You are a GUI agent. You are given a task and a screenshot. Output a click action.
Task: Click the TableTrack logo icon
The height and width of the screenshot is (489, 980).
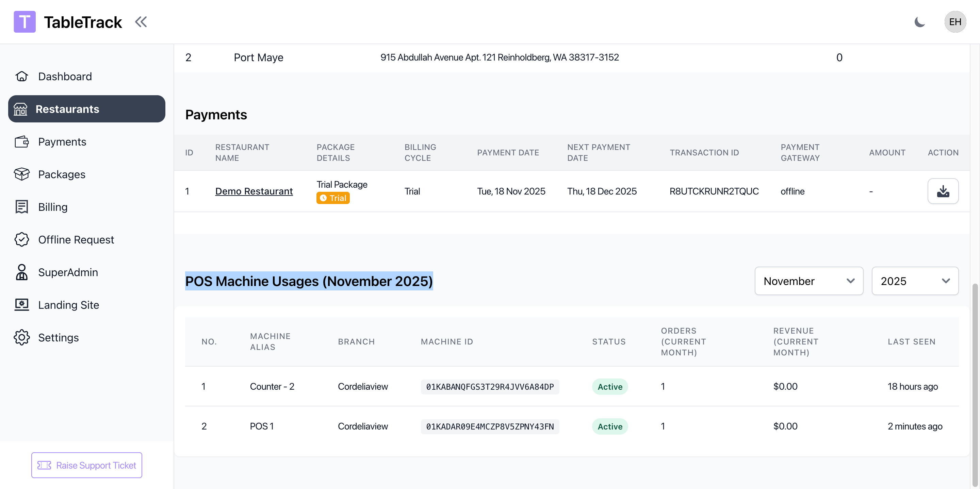click(24, 22)
